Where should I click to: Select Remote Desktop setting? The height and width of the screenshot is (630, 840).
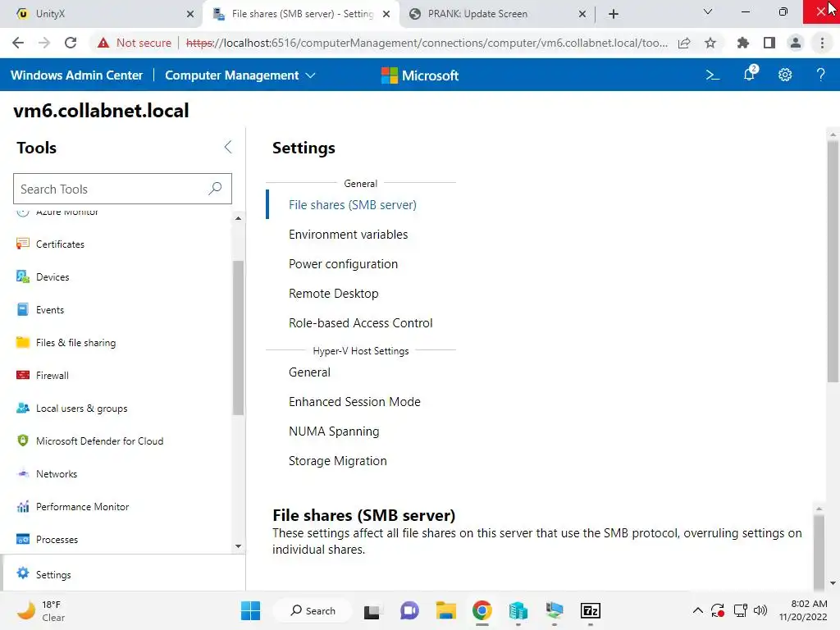pyautogui.click(x=333, y=293)
